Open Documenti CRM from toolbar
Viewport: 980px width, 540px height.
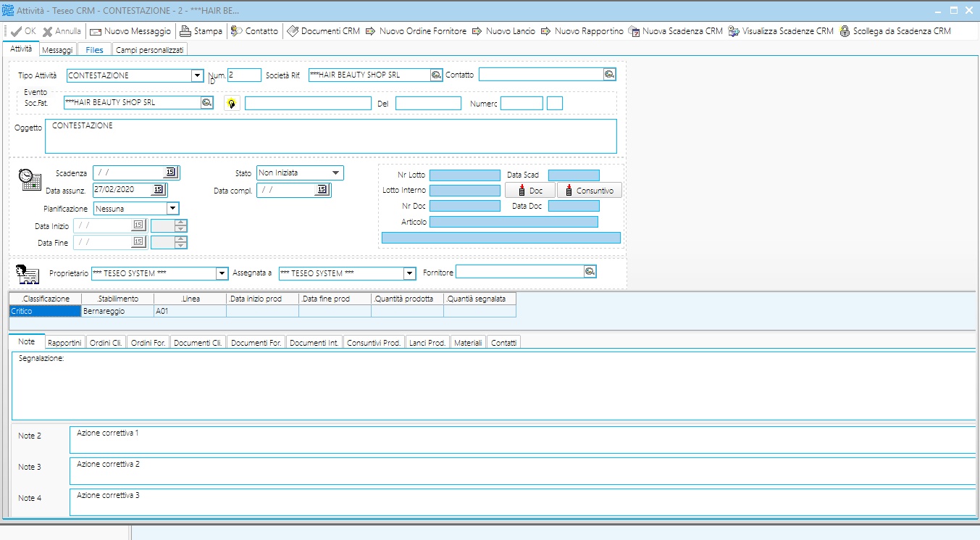[323, 31]
